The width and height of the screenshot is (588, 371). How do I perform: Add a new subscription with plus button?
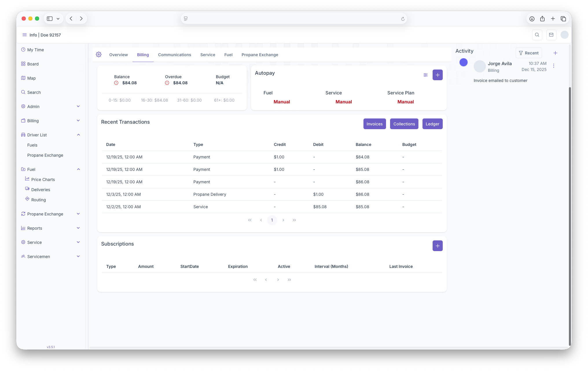438,246
